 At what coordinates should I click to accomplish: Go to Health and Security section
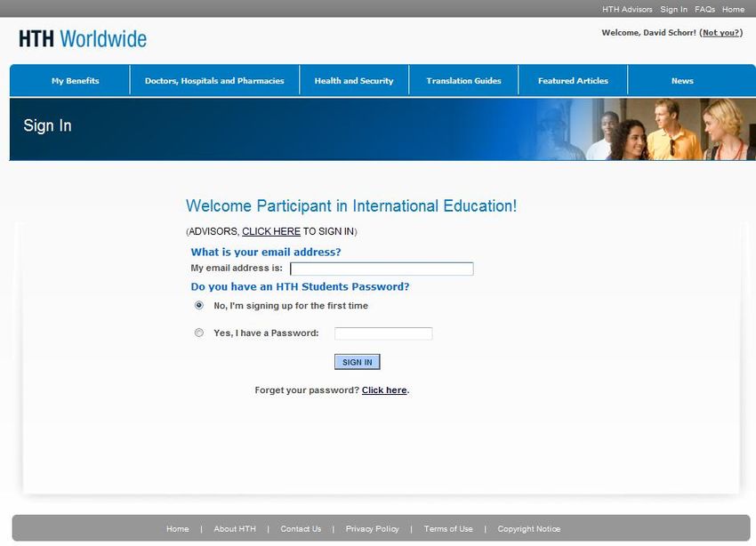click(x=354, y=81)
